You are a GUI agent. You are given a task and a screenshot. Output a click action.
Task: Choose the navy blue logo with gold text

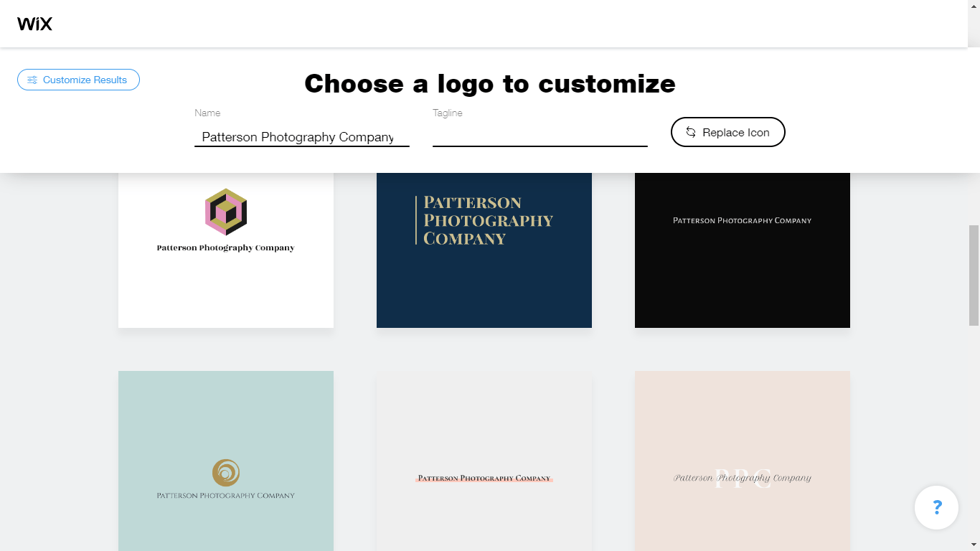tap(484, 250)
